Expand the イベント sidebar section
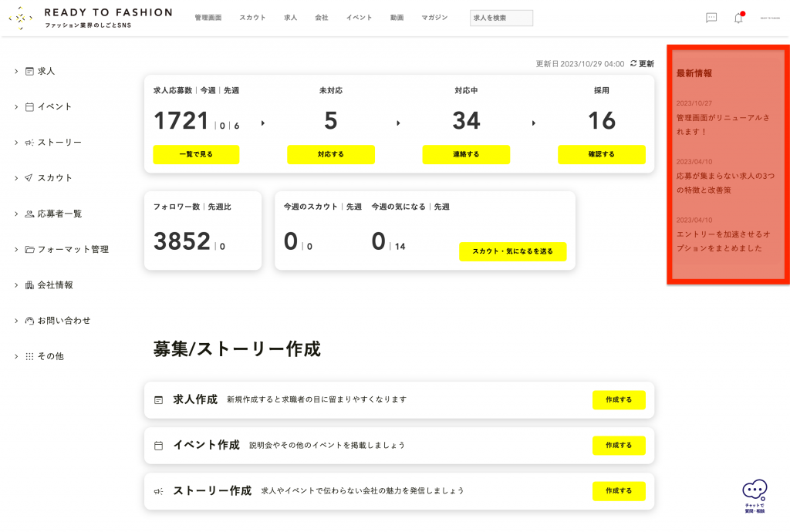The image size is (790, 532). click(15, 107)
